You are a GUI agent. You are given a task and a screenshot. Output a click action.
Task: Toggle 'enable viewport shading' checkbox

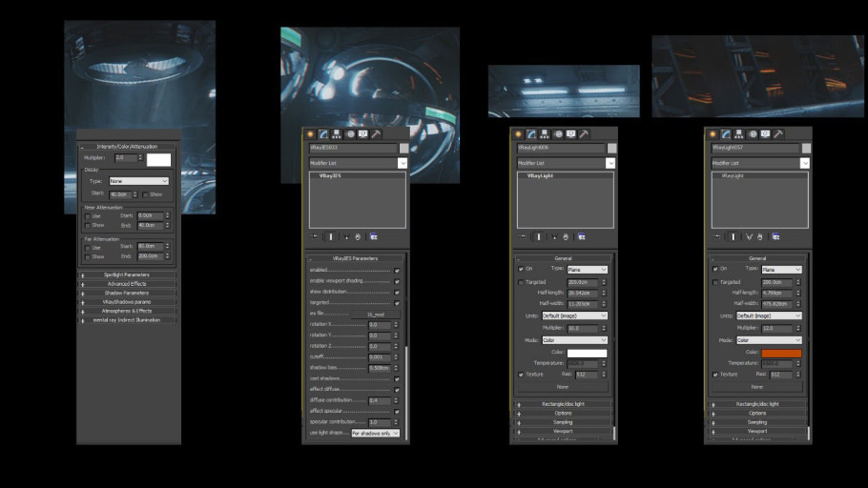click(x=397, y=281)
